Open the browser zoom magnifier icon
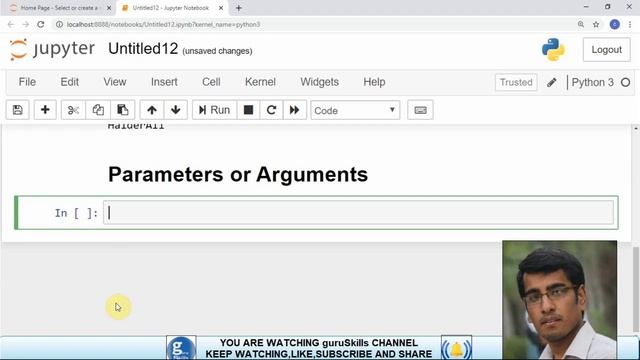The image size is (640, 360). click(x=581, y=24)
